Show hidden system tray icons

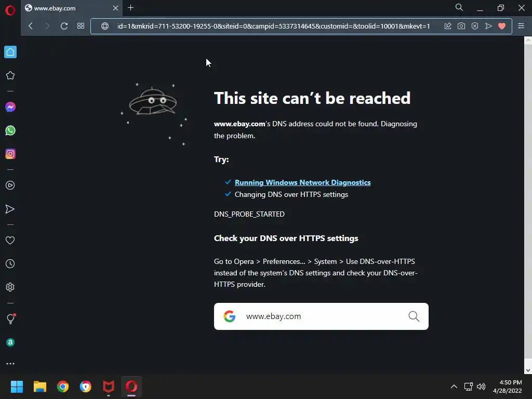point(454,387)
